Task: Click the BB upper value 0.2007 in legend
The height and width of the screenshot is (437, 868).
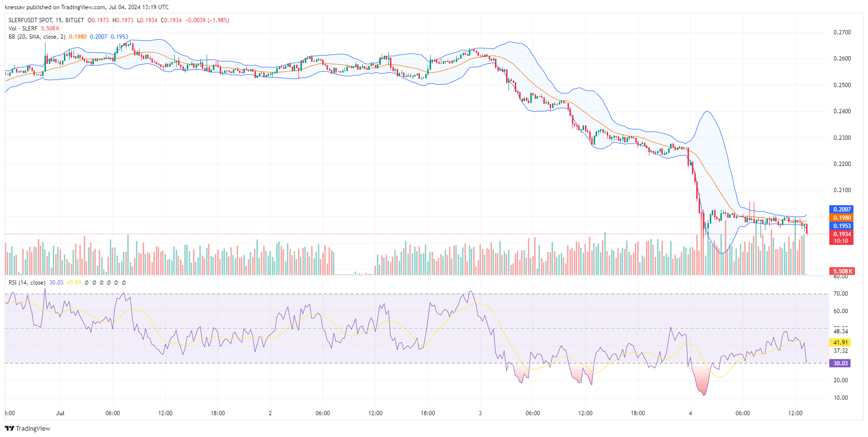Action: click(x=99, y=37)
